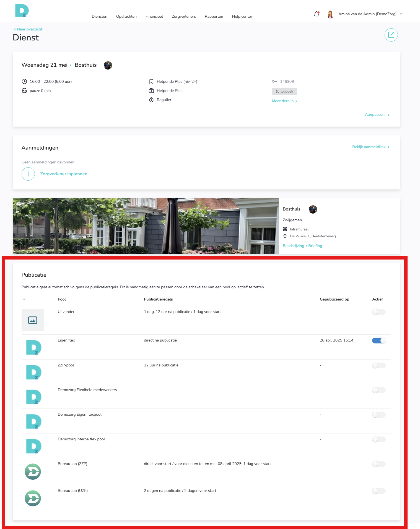Click the Bureau Job (UZK) logo
Viewport: 420px width, 529px height.
click(x=33, y=499)
